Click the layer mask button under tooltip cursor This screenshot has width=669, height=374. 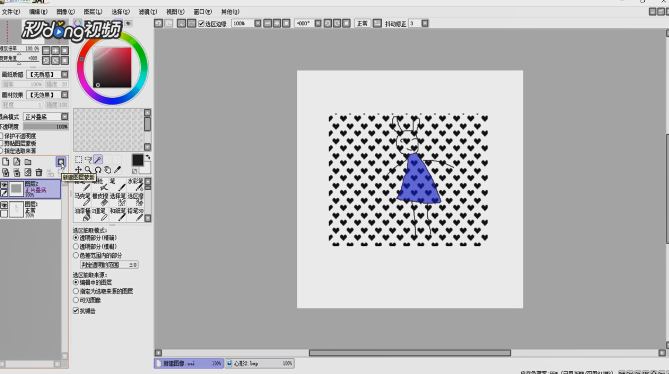tap(61, 162)
